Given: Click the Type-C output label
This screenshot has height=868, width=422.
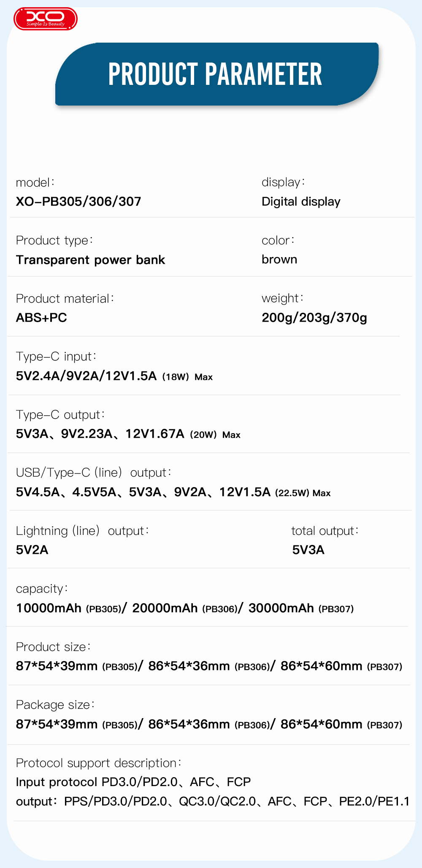Looking at the screenshot, I should [60, 415].
